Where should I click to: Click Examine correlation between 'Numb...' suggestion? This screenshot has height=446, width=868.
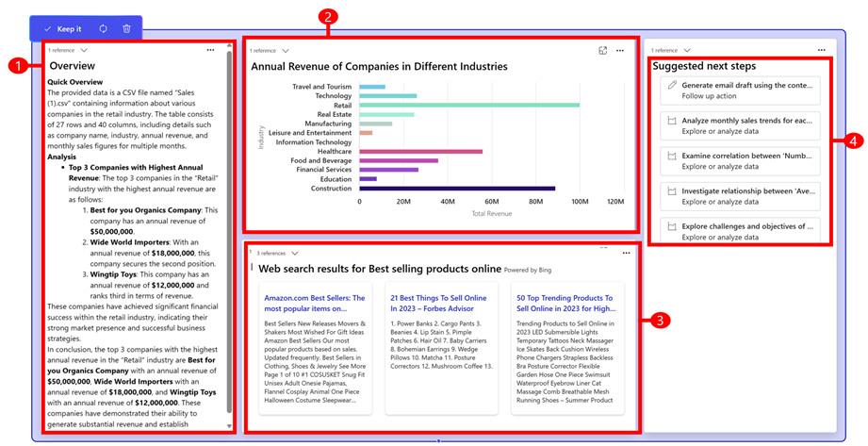[740, 160]
